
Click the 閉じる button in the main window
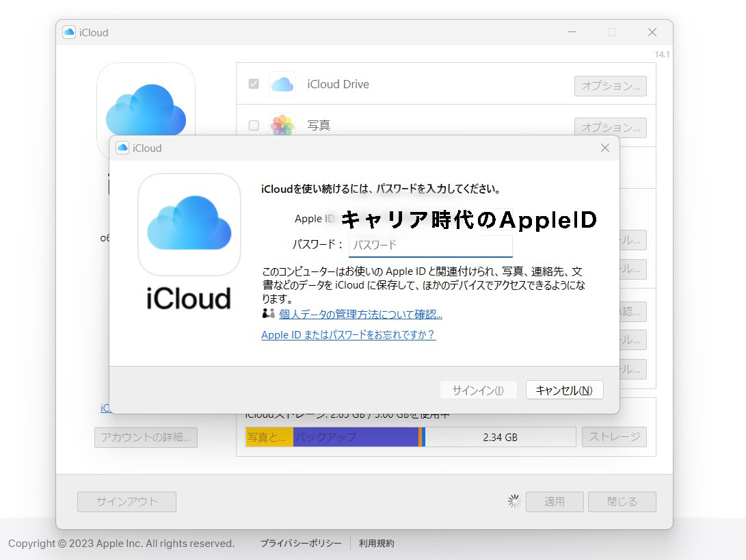pos(622,501)
